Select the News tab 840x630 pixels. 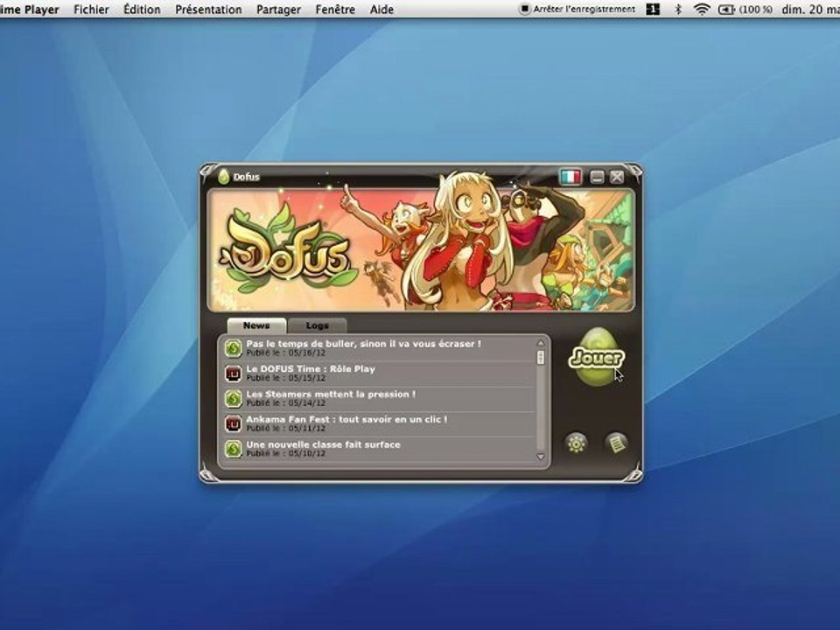pos(256,325)
